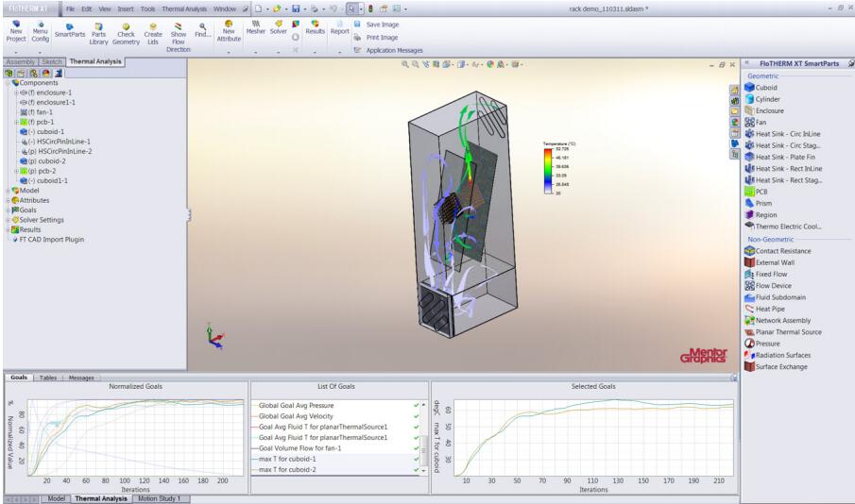Screen dimensions: 855x504
Task: Select Fan SmartPart
Action: [x=756, y=122]
